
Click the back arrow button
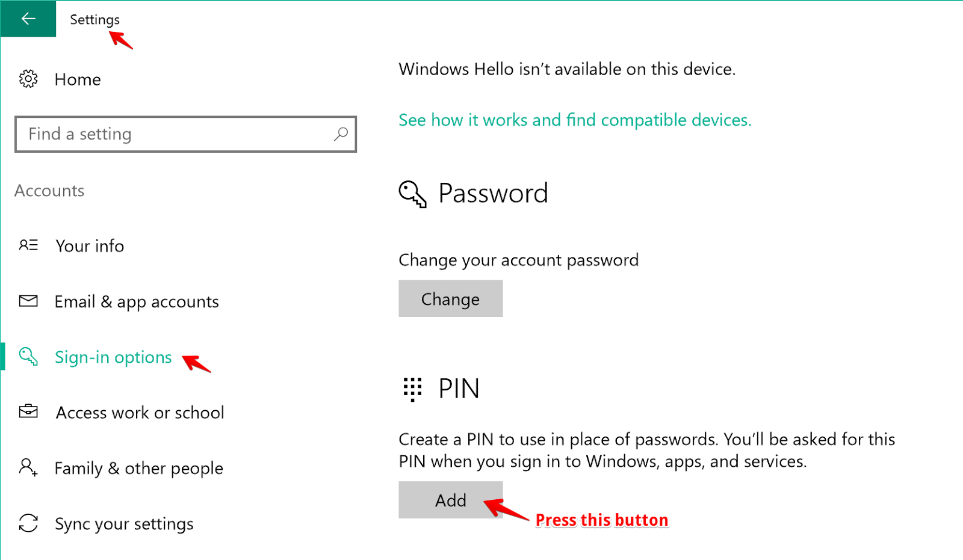click(x=28, y=19)
